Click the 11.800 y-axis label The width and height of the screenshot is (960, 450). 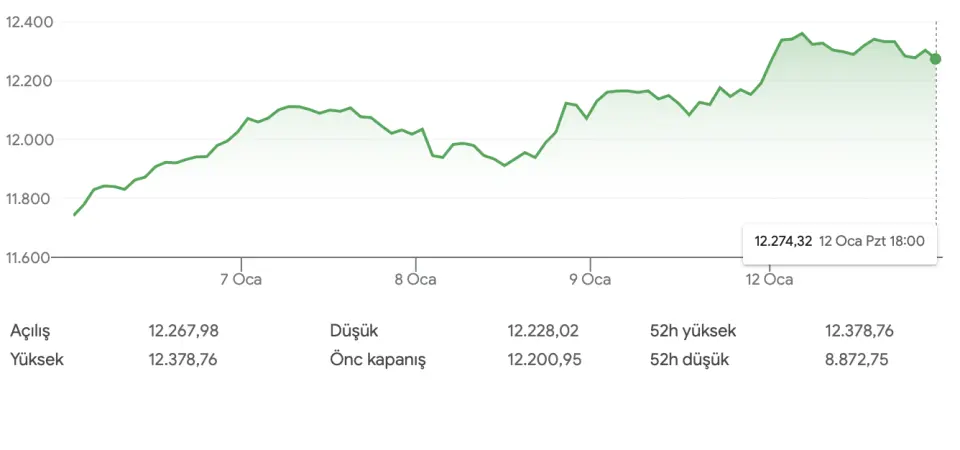pos(30,199)
